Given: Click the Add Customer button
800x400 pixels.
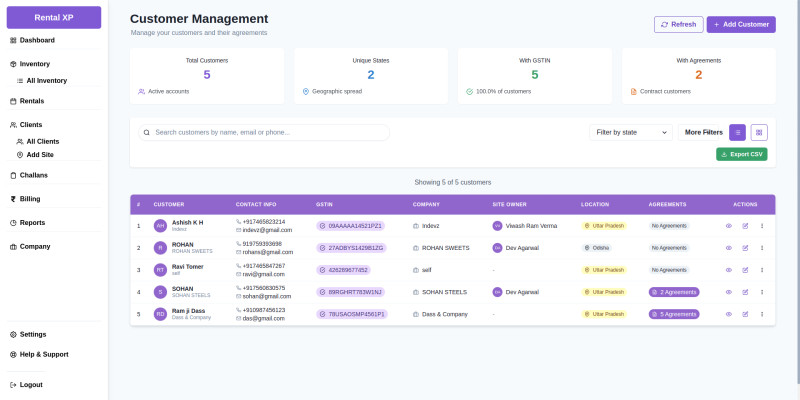Looking at the screenshot, I should 740,24.
